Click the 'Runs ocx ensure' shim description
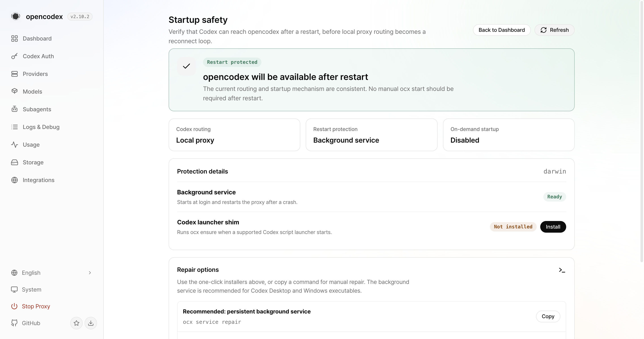 pos(254,232)
